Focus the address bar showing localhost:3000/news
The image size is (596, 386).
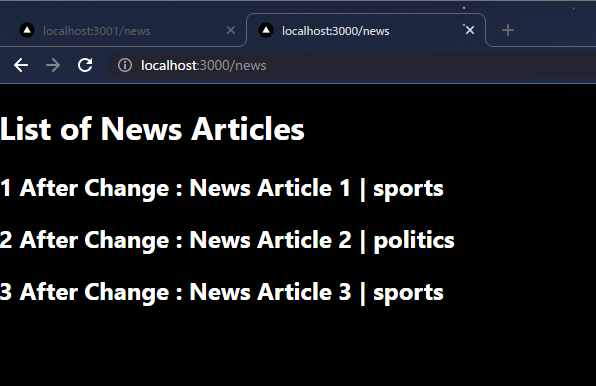click(x=352, y=65)
